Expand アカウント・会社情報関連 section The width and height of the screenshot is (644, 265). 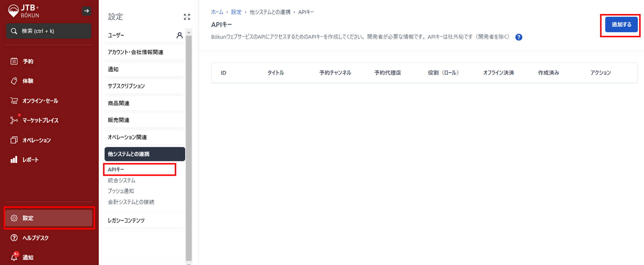144,52
